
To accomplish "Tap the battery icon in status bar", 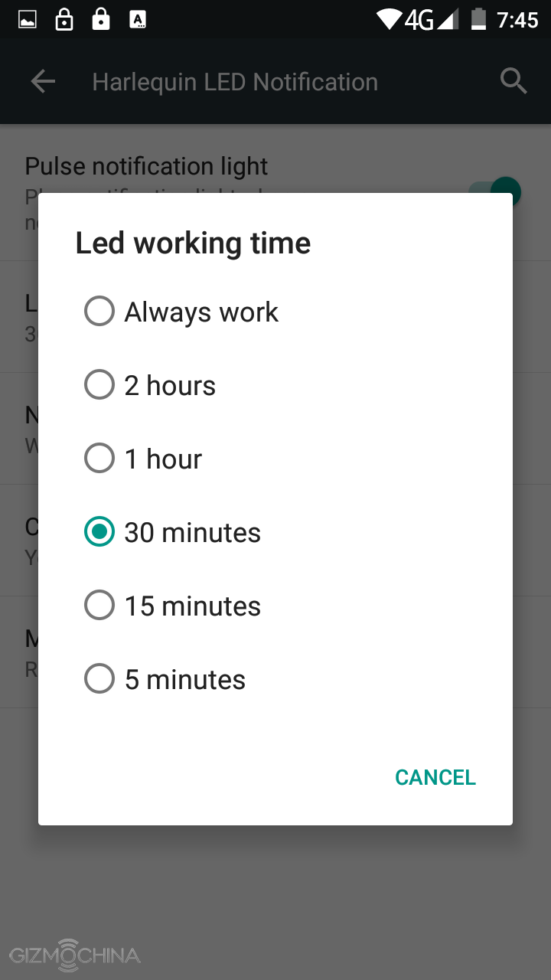I will click(x=478, y=19).
